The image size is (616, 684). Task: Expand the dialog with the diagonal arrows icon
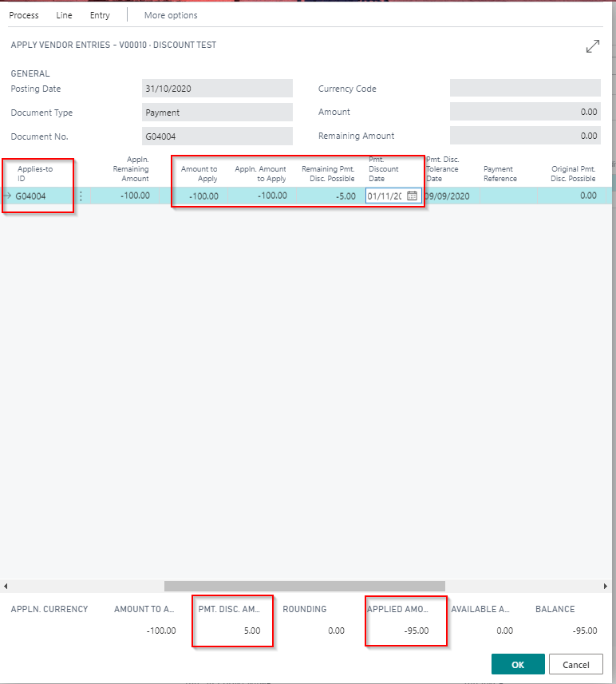click(592, 46)
